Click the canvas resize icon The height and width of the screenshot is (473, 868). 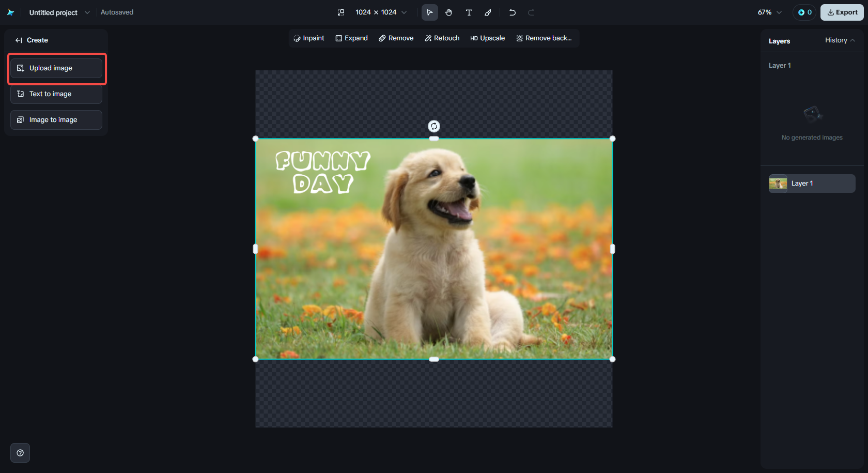(341, 12)
